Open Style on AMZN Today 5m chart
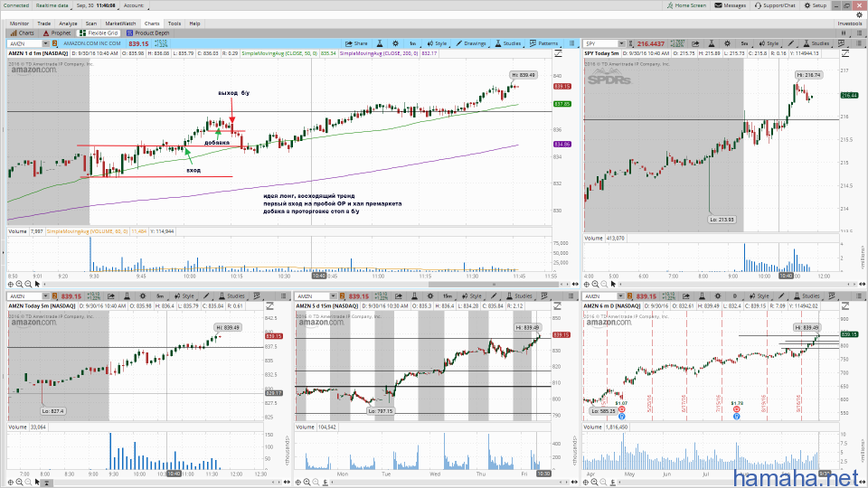 [184, 296]
